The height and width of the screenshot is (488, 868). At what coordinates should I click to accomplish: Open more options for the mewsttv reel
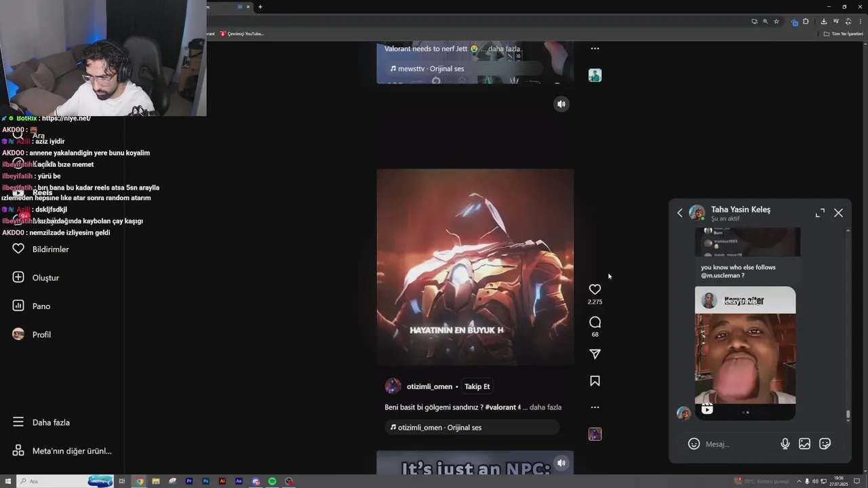595,48
